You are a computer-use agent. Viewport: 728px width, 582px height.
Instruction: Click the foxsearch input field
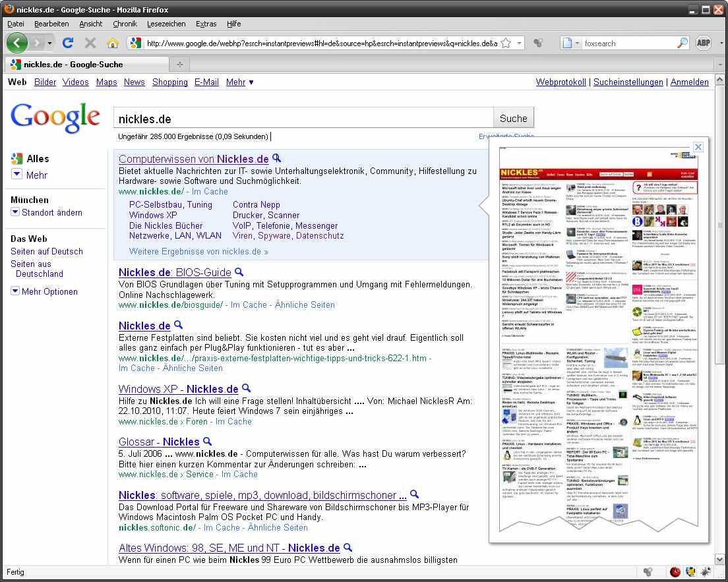click(x=630, y=43)
